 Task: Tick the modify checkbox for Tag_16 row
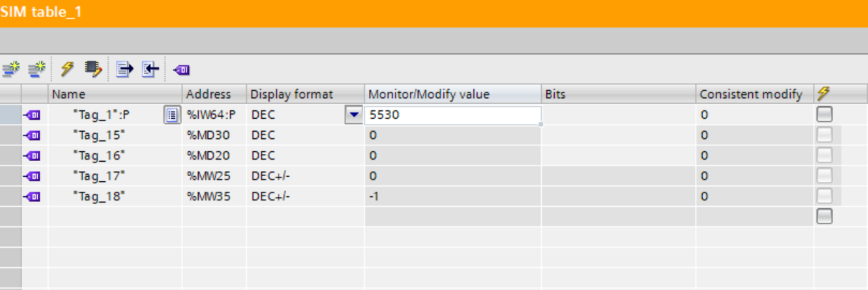point(824,155)
